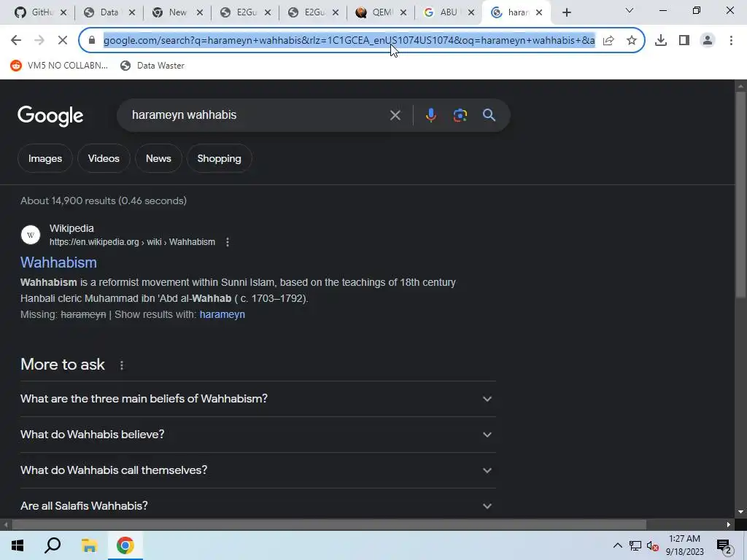Expand Are all Salafis Wahhabis question
Screen dimensions: 747x560
[258, 506]
